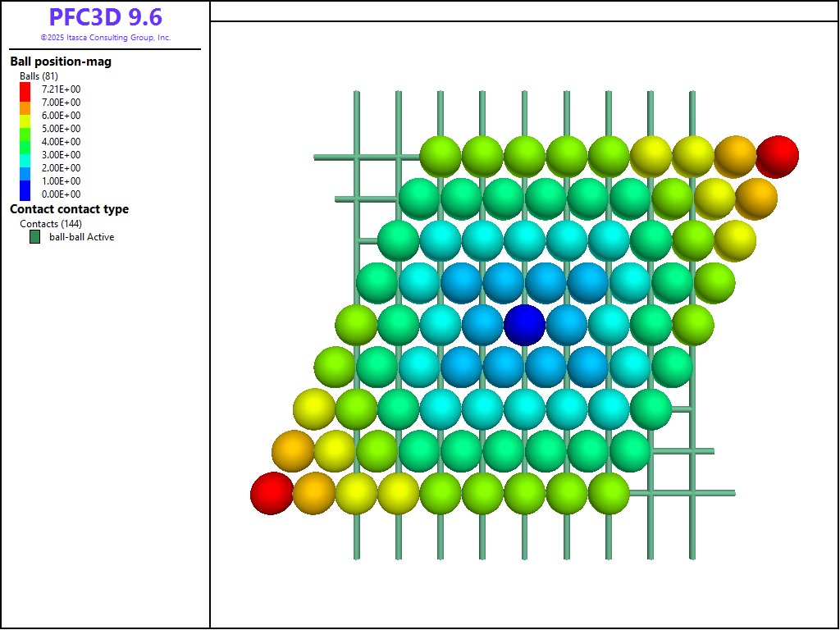Select the yellow ball ending the third row
This screenshot has width=840, height=630.
(x=735, y=240)
